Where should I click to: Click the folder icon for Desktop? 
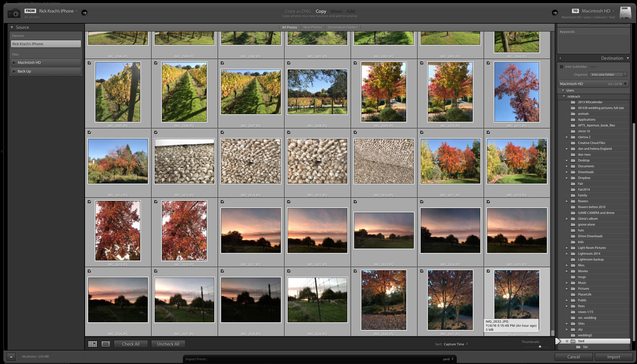coord(573,161)
